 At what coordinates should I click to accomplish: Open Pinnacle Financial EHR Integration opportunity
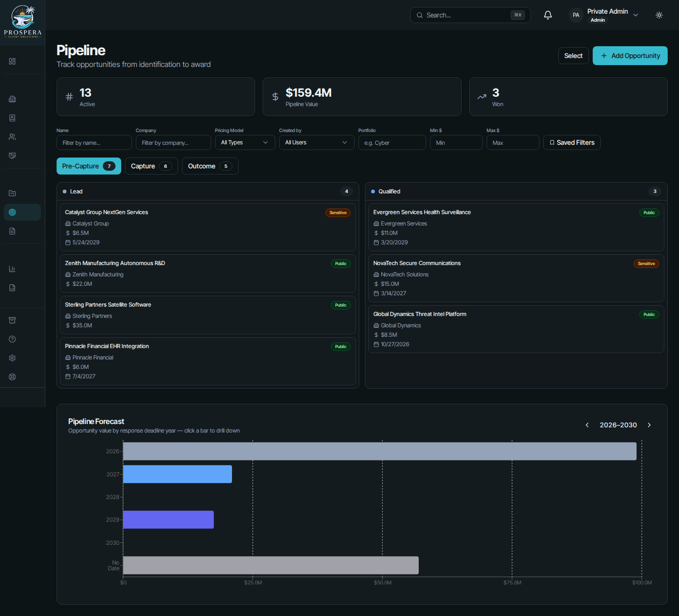point(208,361)
